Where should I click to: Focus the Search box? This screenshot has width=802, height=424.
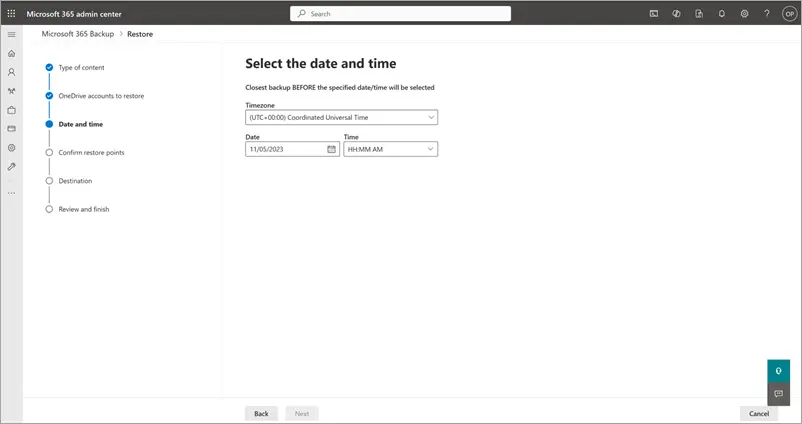click(x=400, y=14)
